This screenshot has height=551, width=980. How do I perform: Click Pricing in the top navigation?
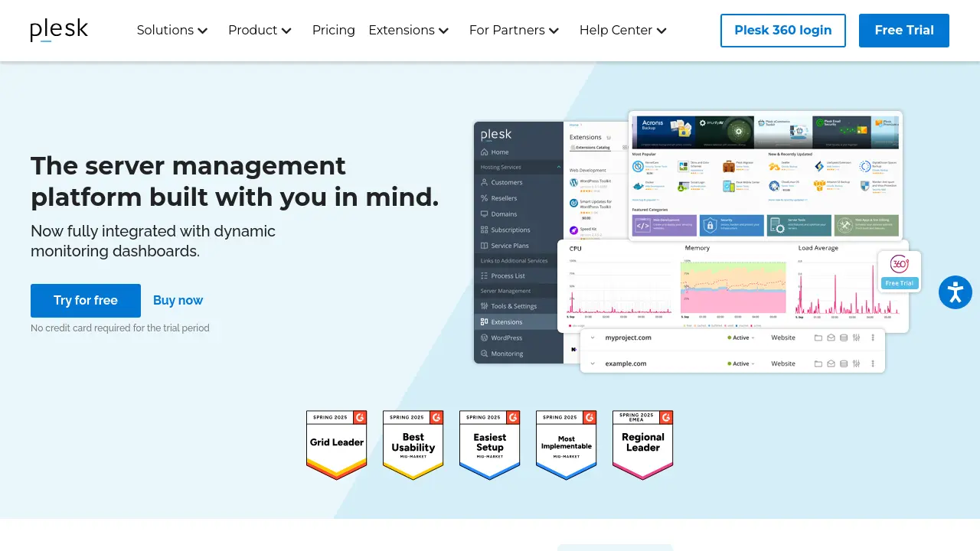pos(334,30)
